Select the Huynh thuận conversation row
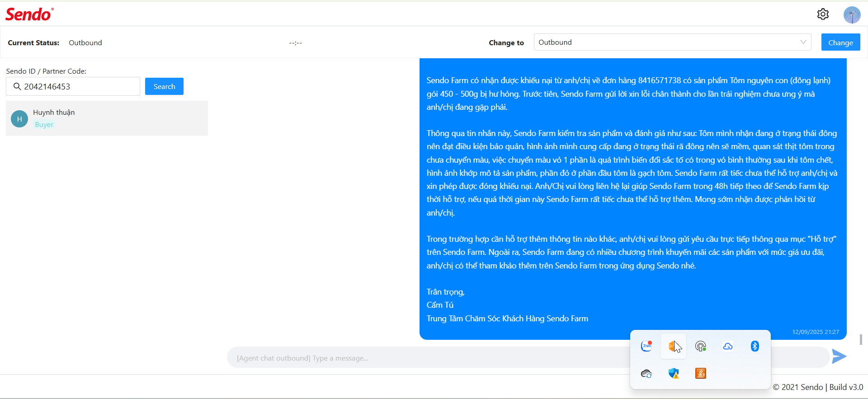 click(x=107, y=118)
